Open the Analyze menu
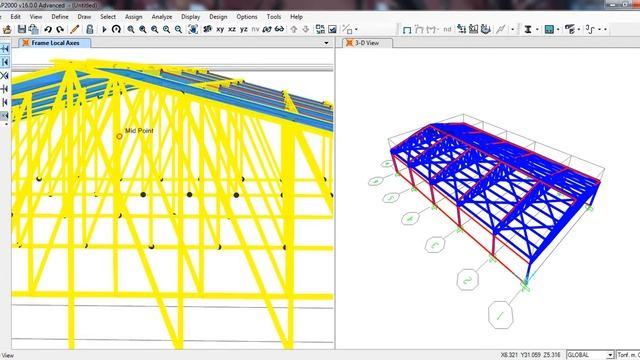 click(162, 17)
